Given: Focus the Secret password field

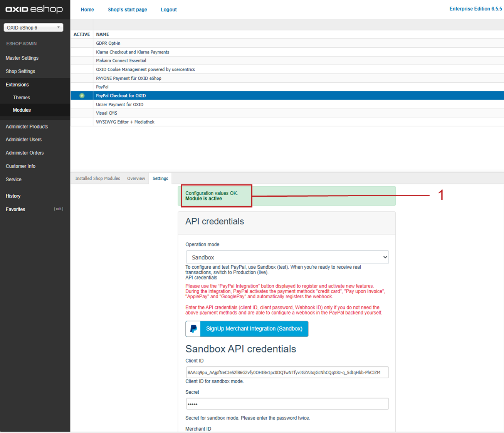Looking at the screenshot, I should pyautogui.click(x=287, y=404).
